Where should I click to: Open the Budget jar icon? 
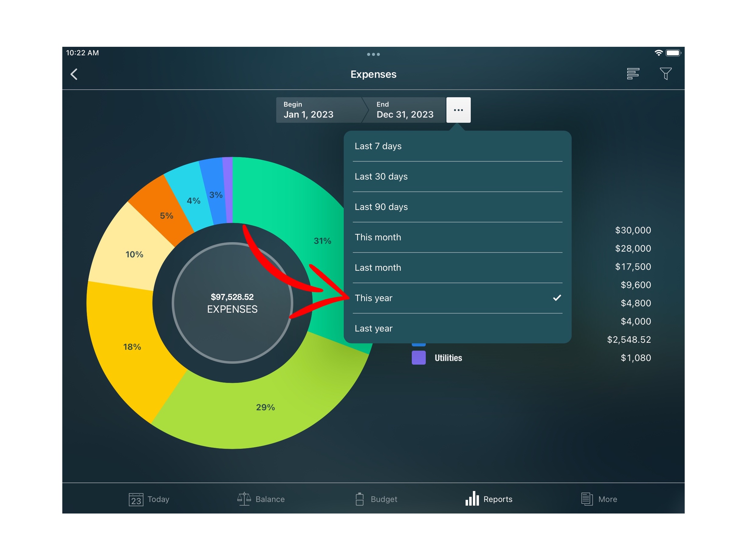click(x=360, y=499)
